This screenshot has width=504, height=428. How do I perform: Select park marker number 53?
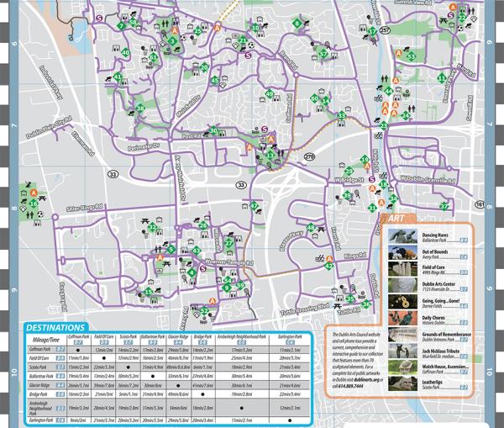[411, 57]
